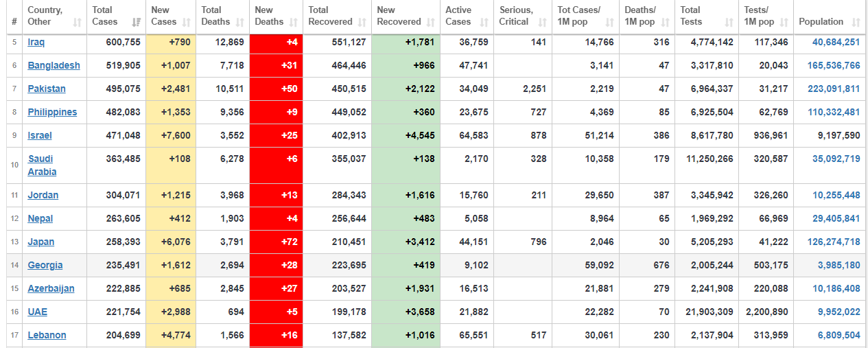Open Nepal population link 29,405,841
The width and height of the screenshot is (868, 348).
836,218
